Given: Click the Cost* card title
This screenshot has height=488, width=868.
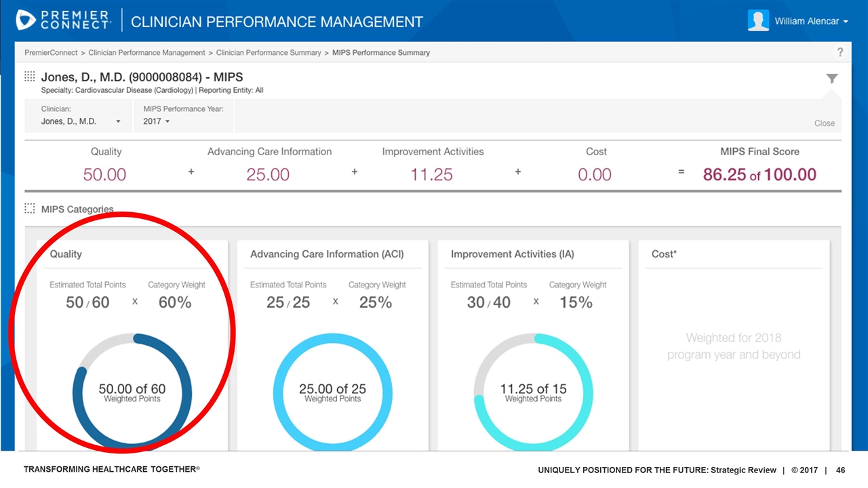Looking at the screenshot, I should (x=665, y=254).
